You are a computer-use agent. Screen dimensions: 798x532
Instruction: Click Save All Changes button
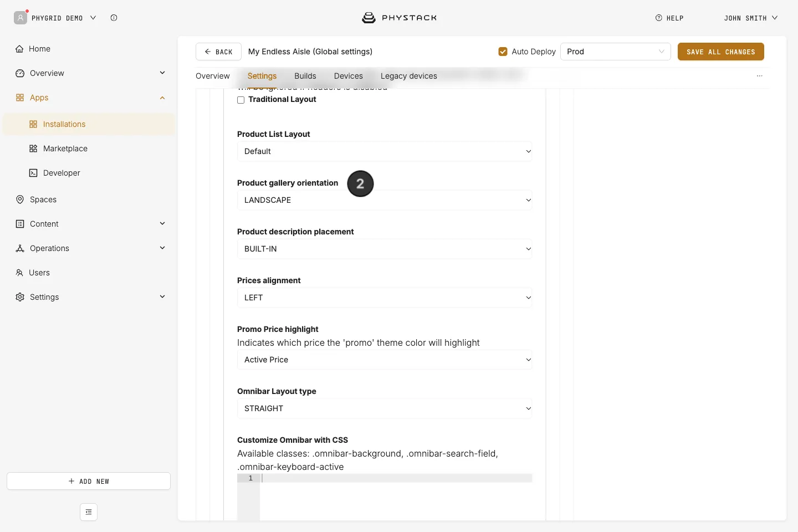pos(721,52)
